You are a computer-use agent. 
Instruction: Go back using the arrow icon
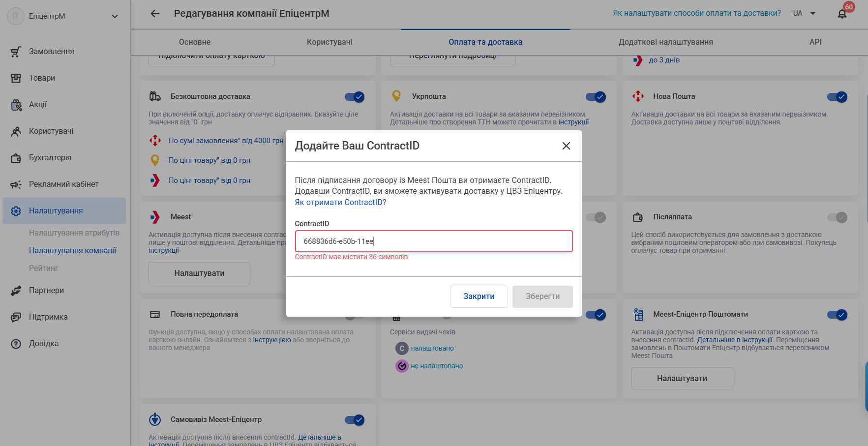point(155,14)
